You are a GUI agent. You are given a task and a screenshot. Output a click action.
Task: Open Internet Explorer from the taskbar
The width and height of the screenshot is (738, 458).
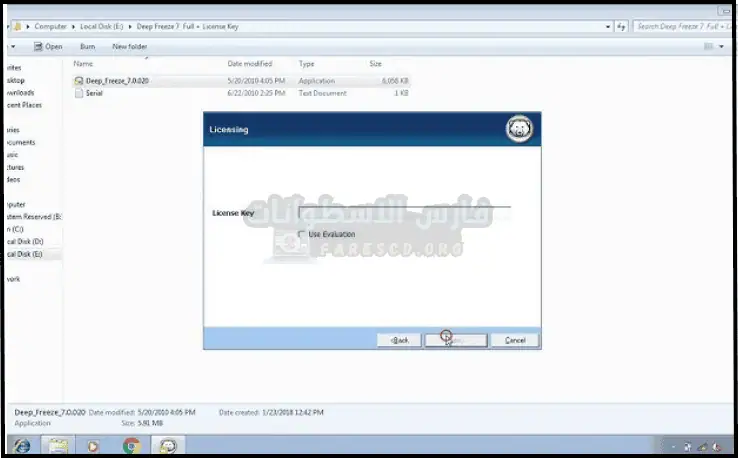tap(21, 445)
